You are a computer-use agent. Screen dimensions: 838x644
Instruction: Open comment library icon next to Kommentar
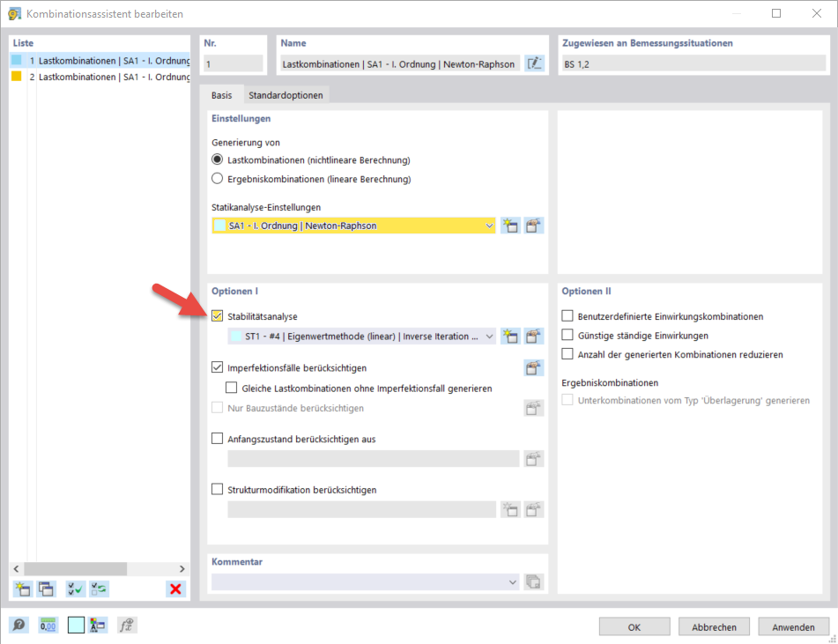pyautogui.click(x=533, y=581)
